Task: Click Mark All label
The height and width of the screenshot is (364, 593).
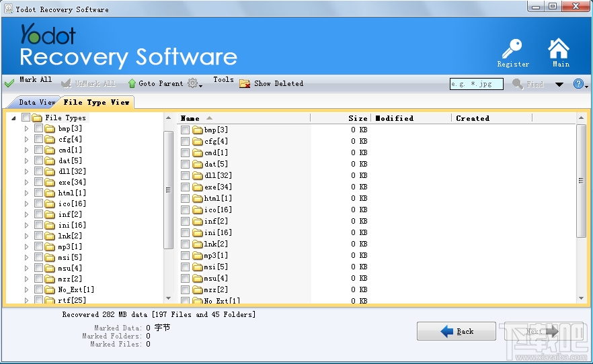Action: (x=36, y=80)
